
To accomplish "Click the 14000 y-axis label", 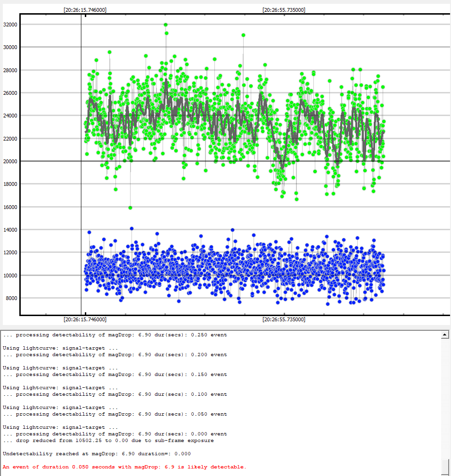I will click(10, 230).
